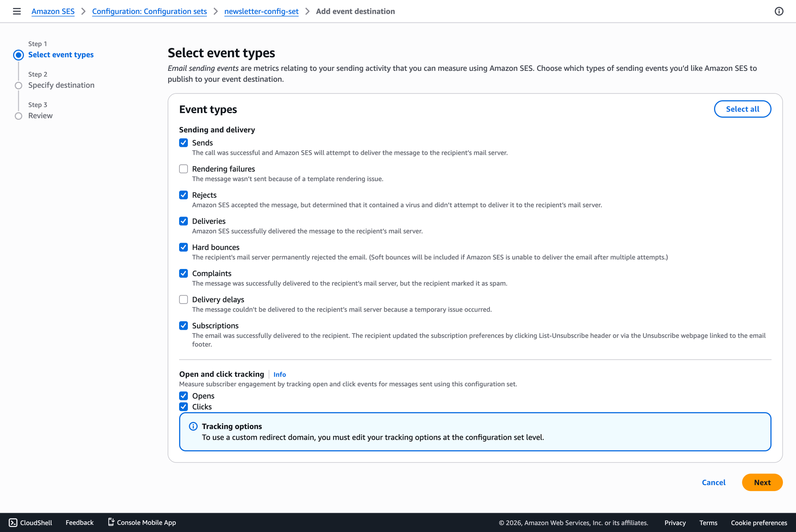
Task: Go to Amazon SES breadcrumb
Action: [x=53, y=11]
